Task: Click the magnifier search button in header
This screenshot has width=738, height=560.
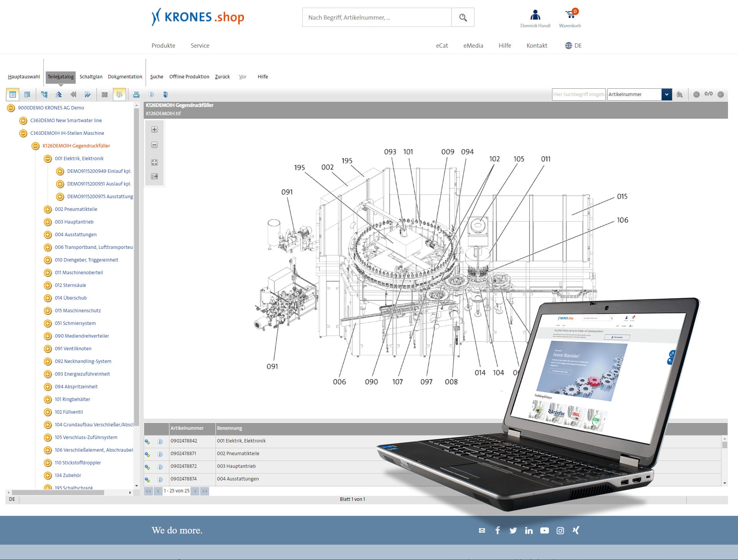Action: click(463, 17)
